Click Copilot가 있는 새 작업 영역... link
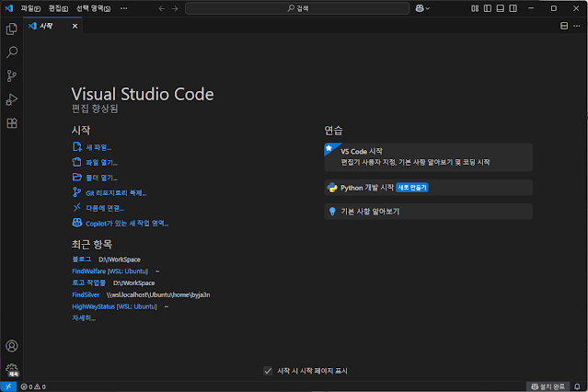588x392 pixels. tap(127, 224)
